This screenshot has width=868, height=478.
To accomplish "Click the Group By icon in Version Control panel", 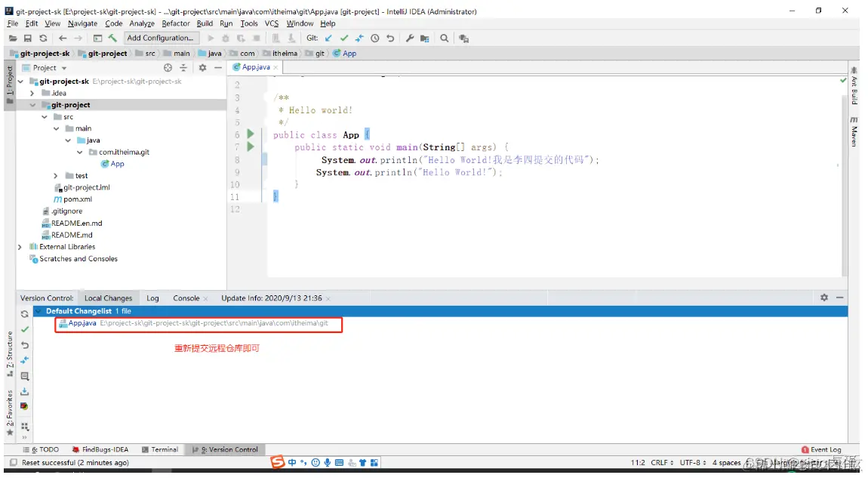I will click(24, 426).
